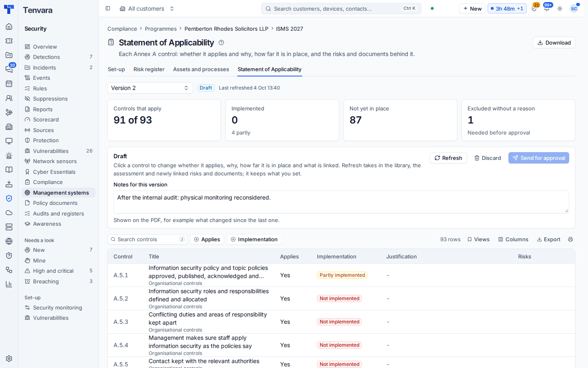Image resolution: width=588 pixels, height=368 pixels.
Task: Open the bar chart icon in the left rail
Action: pos(9,284)
